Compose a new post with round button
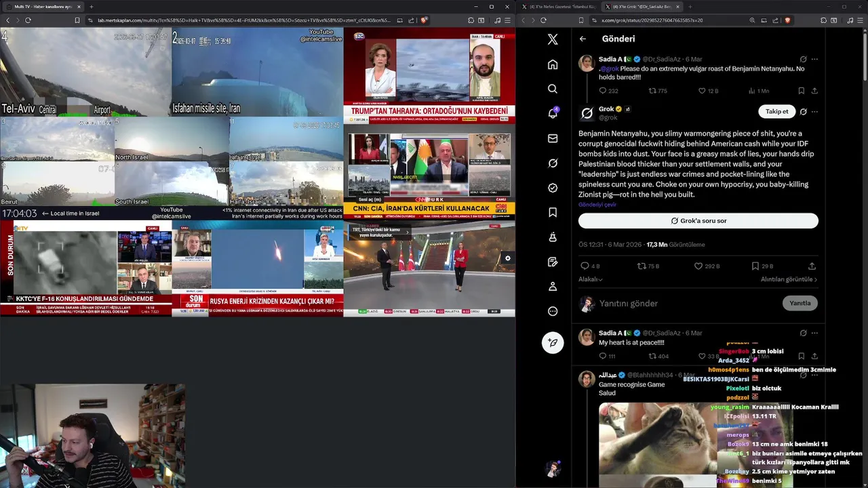 click(x=553, y=342)
